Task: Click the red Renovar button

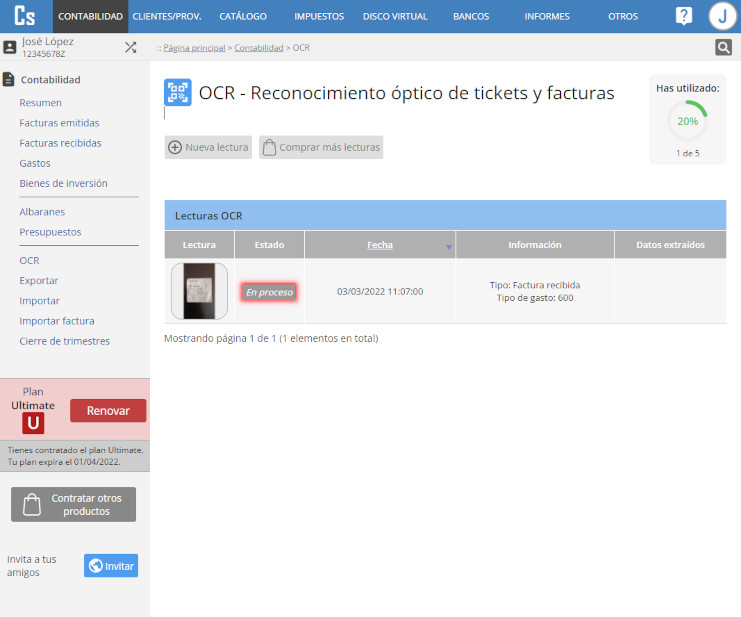Action: point(108,411)
